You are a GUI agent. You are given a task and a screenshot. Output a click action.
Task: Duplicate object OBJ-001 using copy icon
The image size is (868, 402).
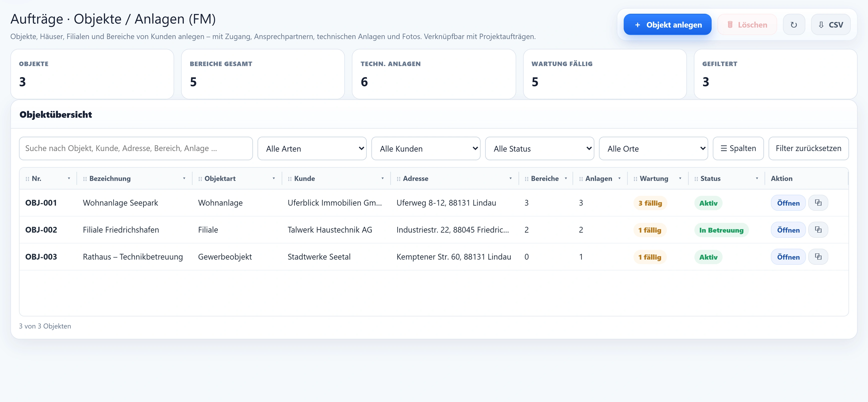click(818, 203)
